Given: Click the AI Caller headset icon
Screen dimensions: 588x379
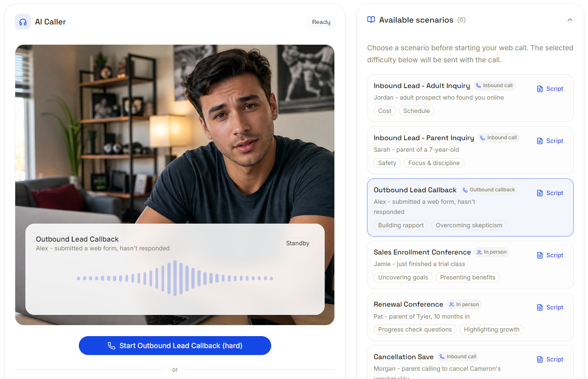Looking at the screenshot, I should [23, 22].
